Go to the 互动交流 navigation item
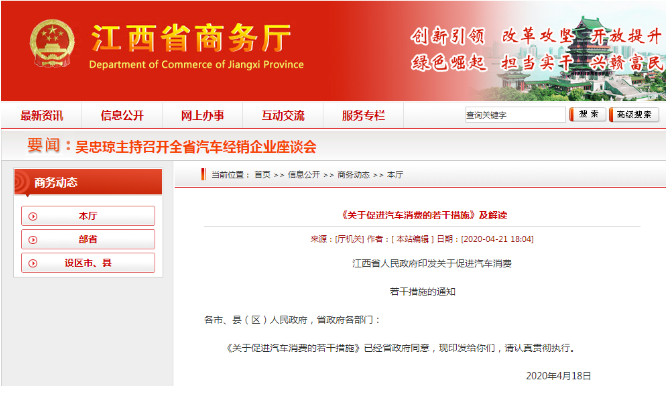This screenshot has height=398, width=666. pos(283,115)
